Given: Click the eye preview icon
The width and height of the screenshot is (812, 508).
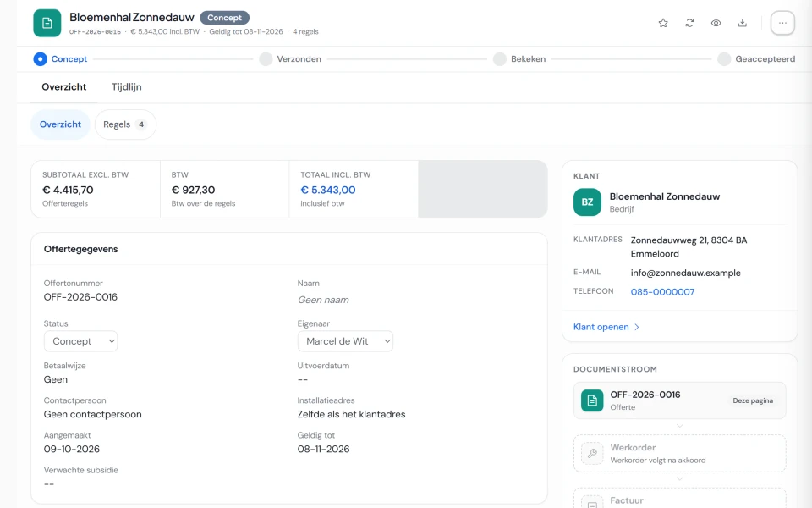Looking at the screenshot, I should coord(716,23).
